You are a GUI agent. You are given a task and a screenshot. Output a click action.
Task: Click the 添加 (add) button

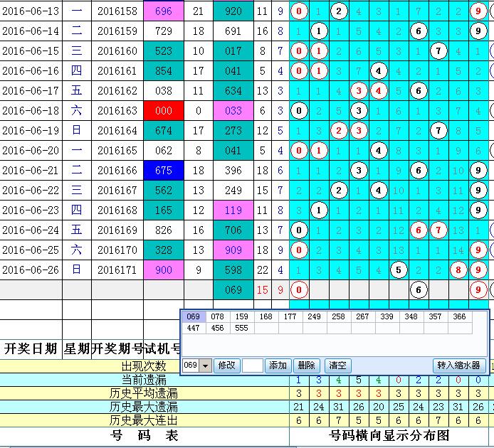277,366
